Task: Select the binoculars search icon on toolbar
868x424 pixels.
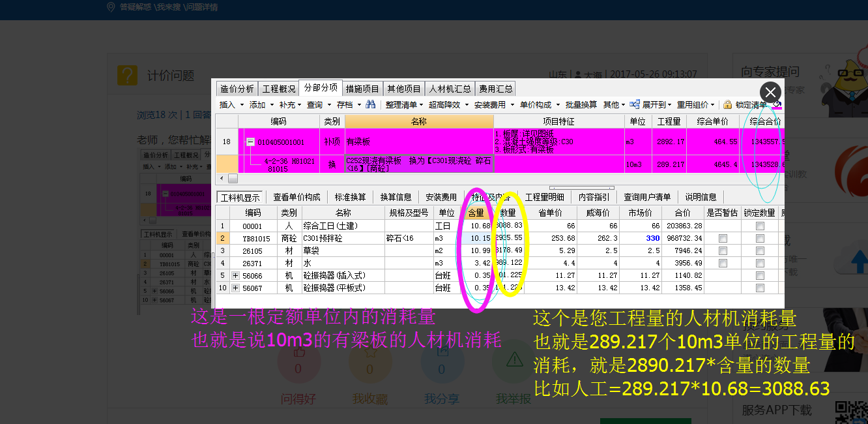Action: point(369,105)
